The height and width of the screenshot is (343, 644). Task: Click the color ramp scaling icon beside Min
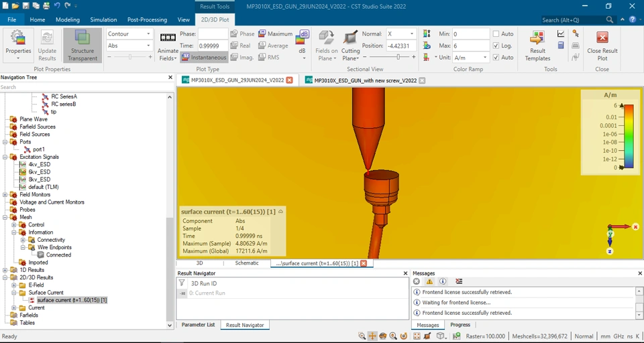427,33
